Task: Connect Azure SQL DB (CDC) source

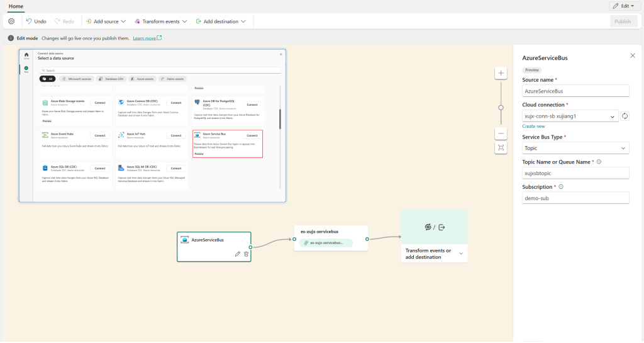Action: 100,169
